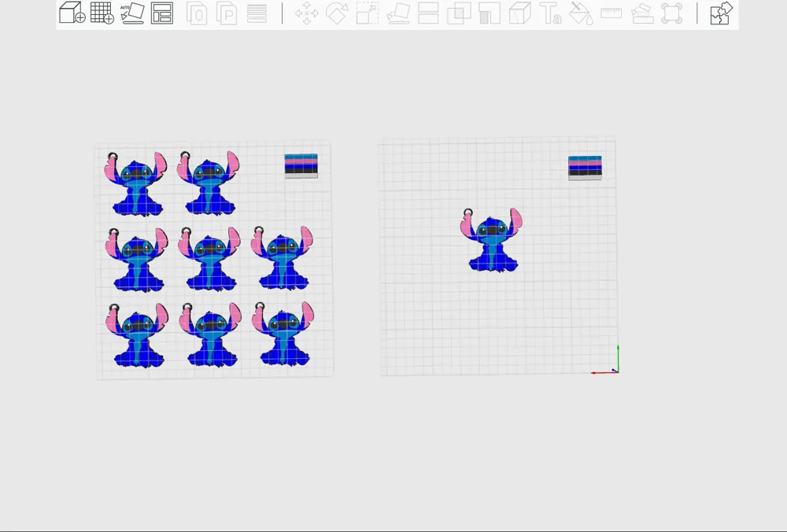Click the Add object cube icon
This screenshot has height=532, width=787.
pos(72,13)
